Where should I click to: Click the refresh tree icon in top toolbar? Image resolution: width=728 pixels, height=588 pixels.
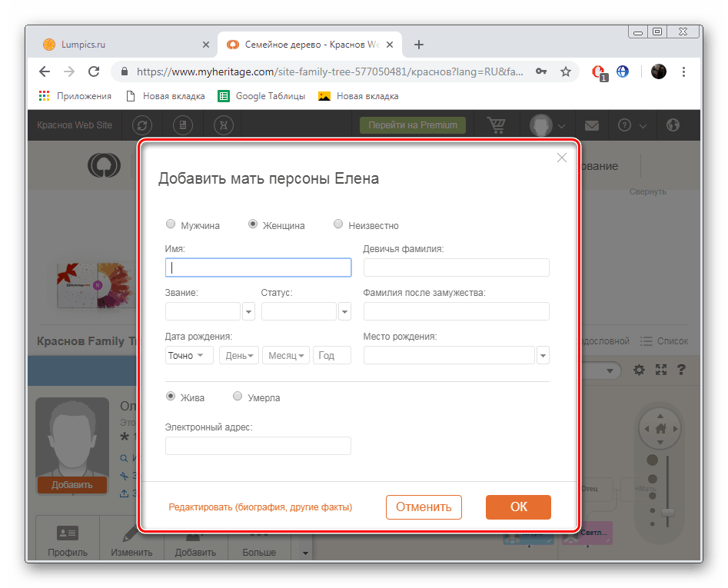click(x=142, y=125)
